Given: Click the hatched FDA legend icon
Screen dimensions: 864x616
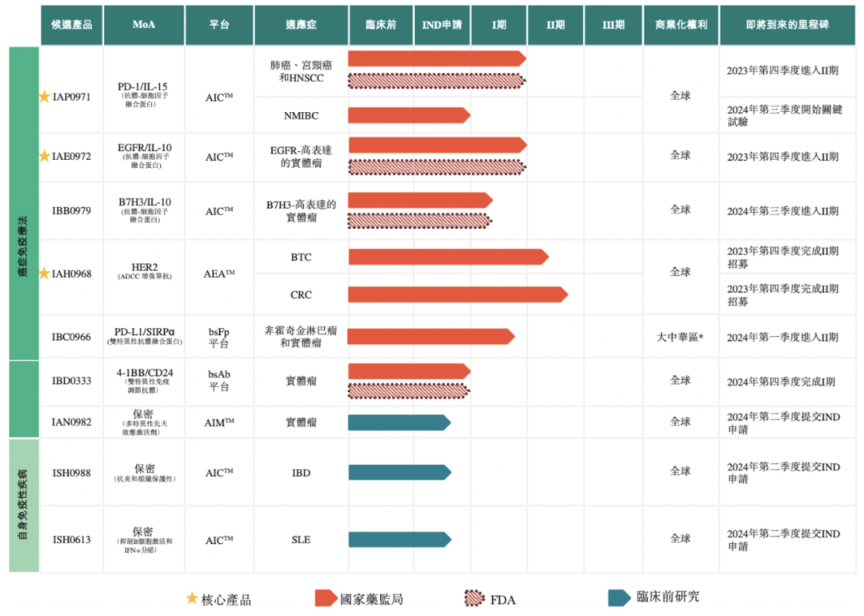Looking at the screenshot, I should [x=474, y=598].
